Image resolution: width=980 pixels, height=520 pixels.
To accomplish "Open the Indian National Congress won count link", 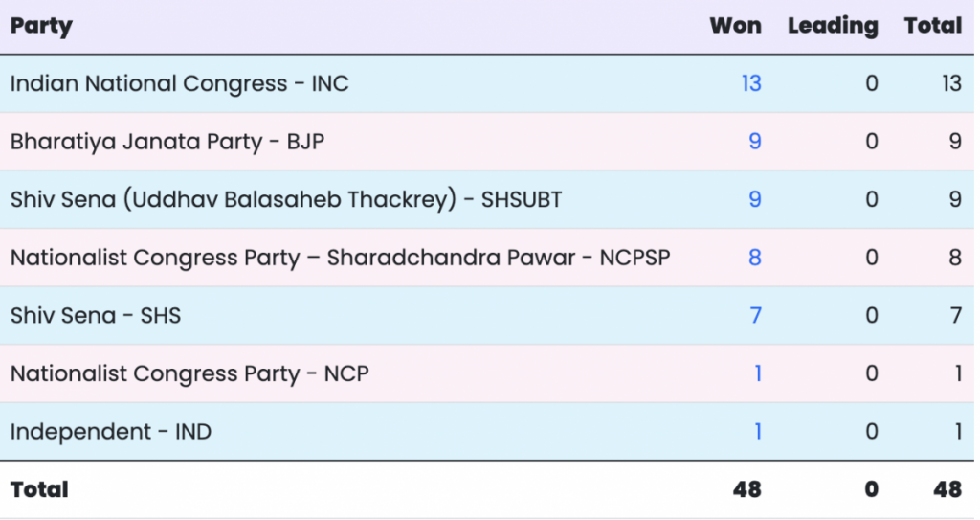I will pyautogui.click(x=751, y=83).
